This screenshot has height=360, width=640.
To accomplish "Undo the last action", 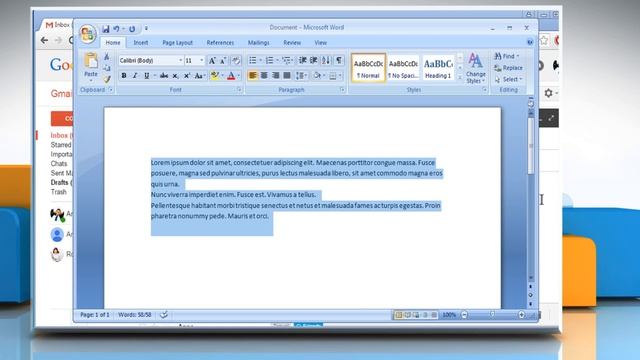I will click(x=116, y=29).
